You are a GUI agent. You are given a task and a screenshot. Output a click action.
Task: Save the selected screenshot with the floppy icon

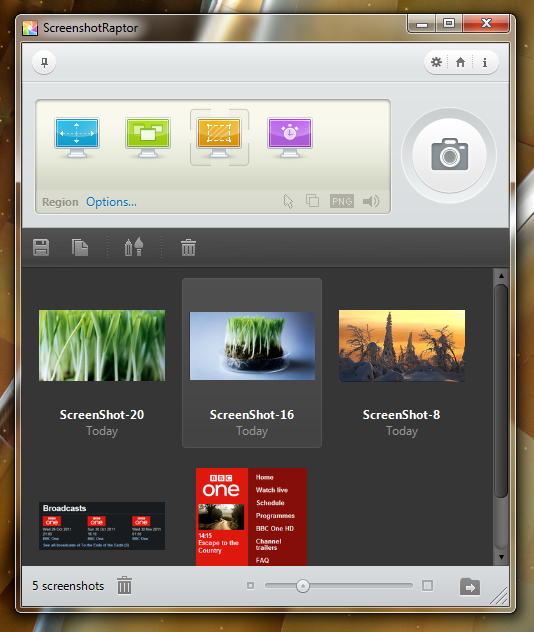pyautogui.click(x=41, y=247)
